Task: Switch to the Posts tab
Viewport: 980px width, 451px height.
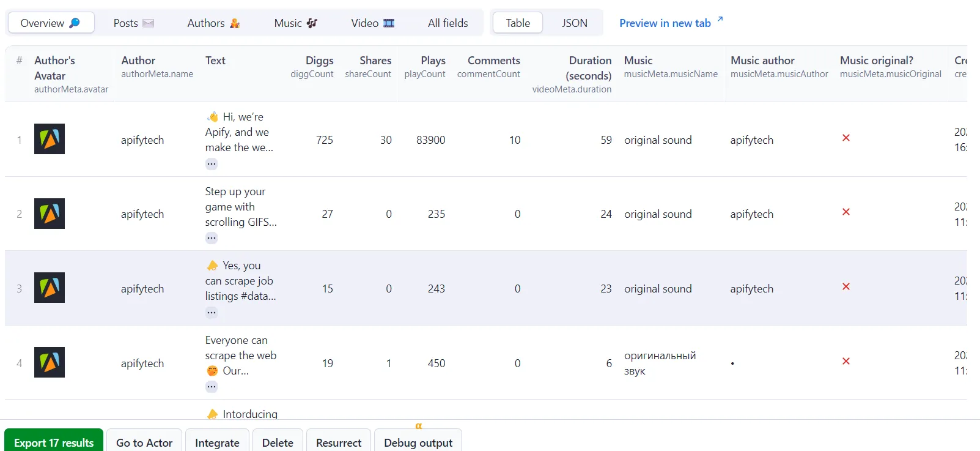Action: click(x=133, y=23)
